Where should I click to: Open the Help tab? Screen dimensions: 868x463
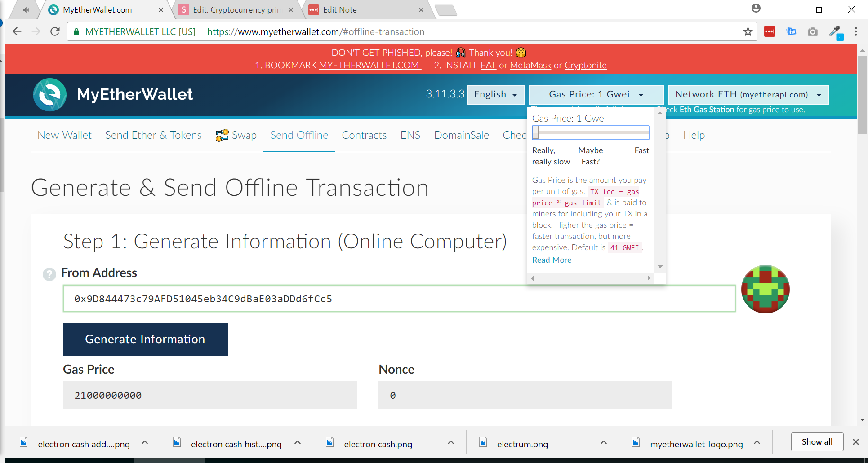(x=694, y=135)
